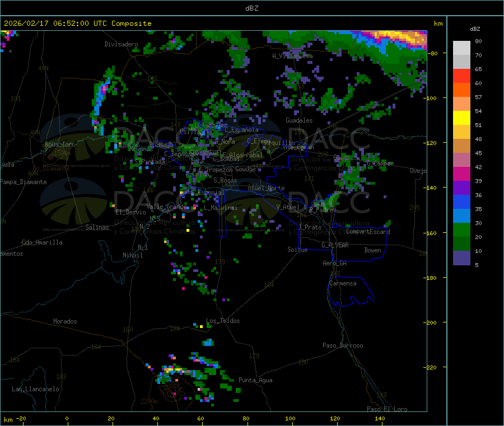The width and height of the screenshot is (504, 426).
Task: Click the yellow 51-54 dBZ legend swatch
Action: coord(461,118)
